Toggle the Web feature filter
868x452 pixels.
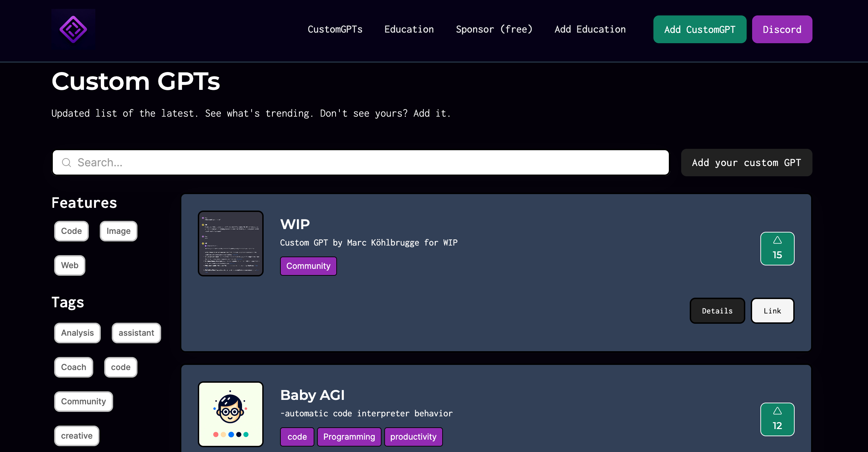tap(70, 265)
